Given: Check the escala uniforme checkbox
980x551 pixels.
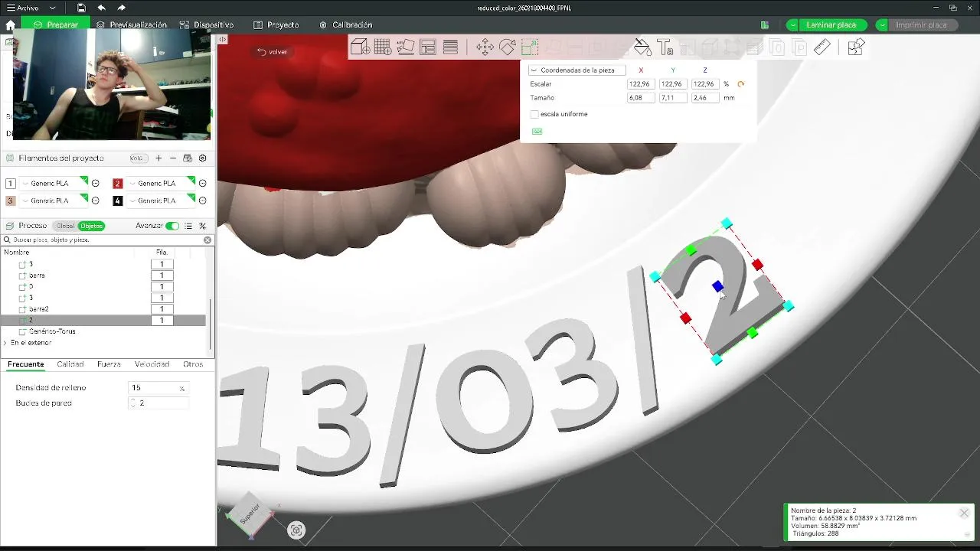Looking at the screenshot, I should pyautogui.click(x=534, y=114).
